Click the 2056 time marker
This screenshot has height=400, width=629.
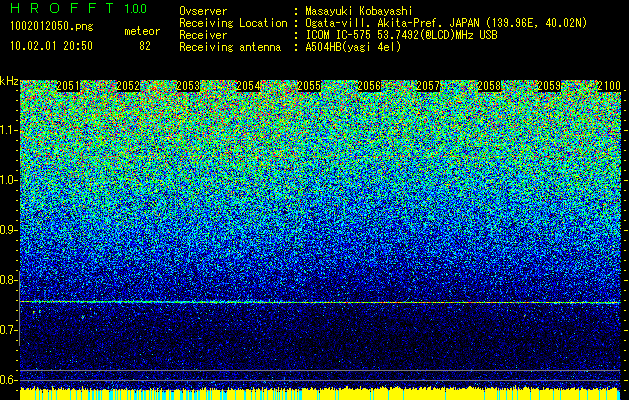[369, 86]
